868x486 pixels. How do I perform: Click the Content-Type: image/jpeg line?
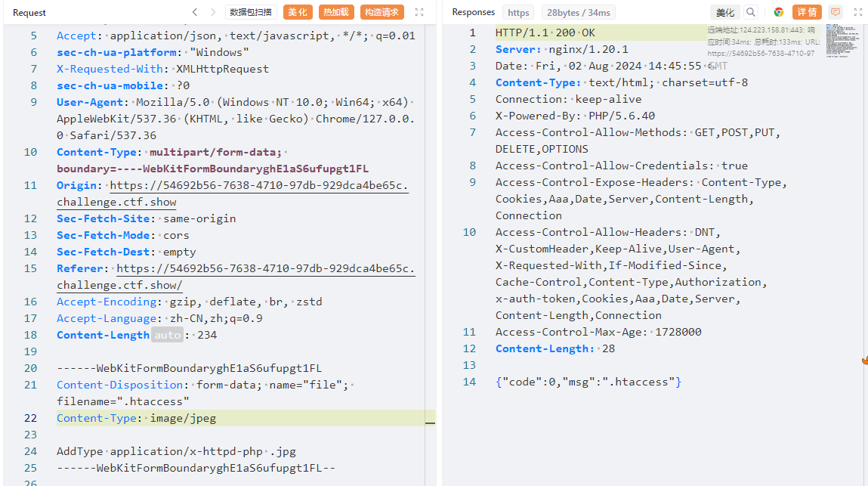(136, 418)
